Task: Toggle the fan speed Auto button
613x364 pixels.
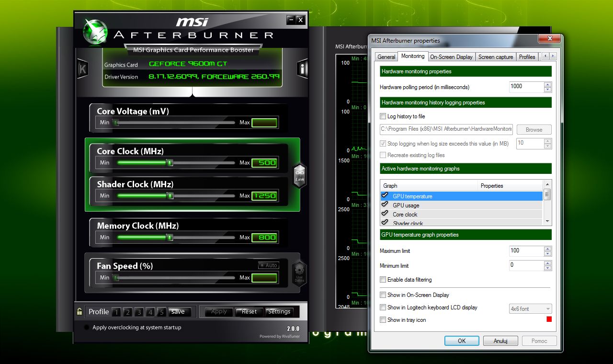Action: point(268,265)
